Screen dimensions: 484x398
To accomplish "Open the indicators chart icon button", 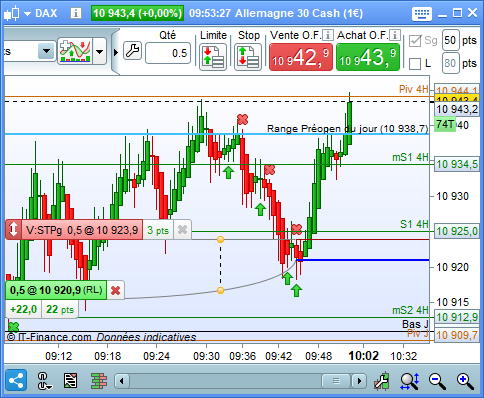I will 75,51.
